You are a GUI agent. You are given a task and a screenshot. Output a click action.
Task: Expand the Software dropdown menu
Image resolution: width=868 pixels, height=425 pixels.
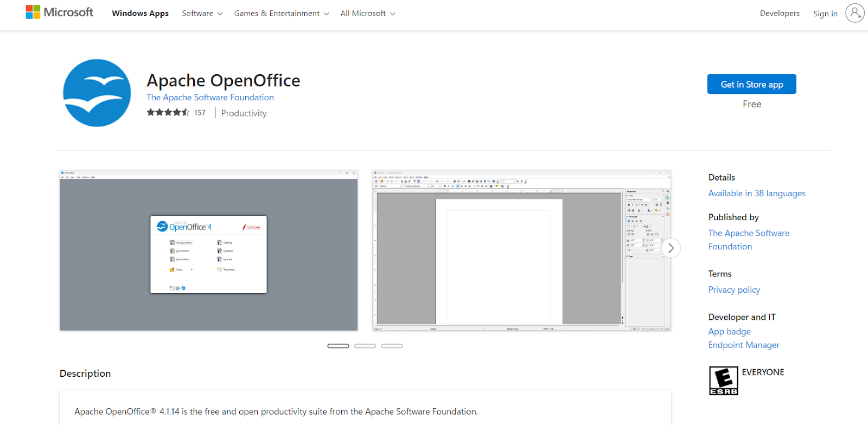(x=202, y=14)
